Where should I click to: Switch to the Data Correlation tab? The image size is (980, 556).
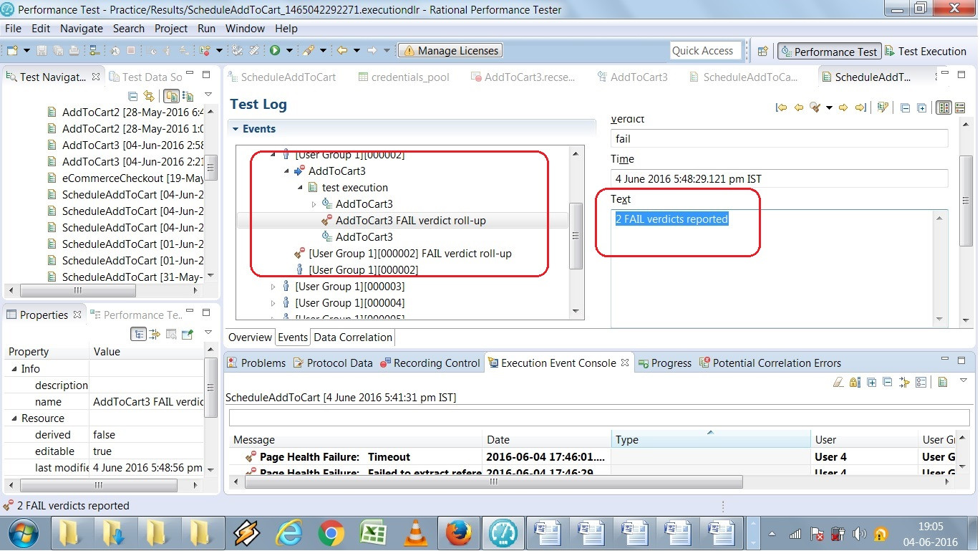(x=353, y=337)
